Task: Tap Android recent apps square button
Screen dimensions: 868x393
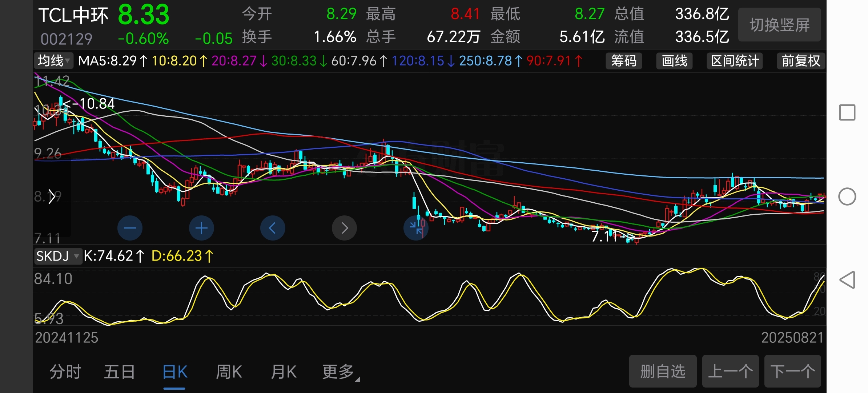Action: click(x=847, y=112)
